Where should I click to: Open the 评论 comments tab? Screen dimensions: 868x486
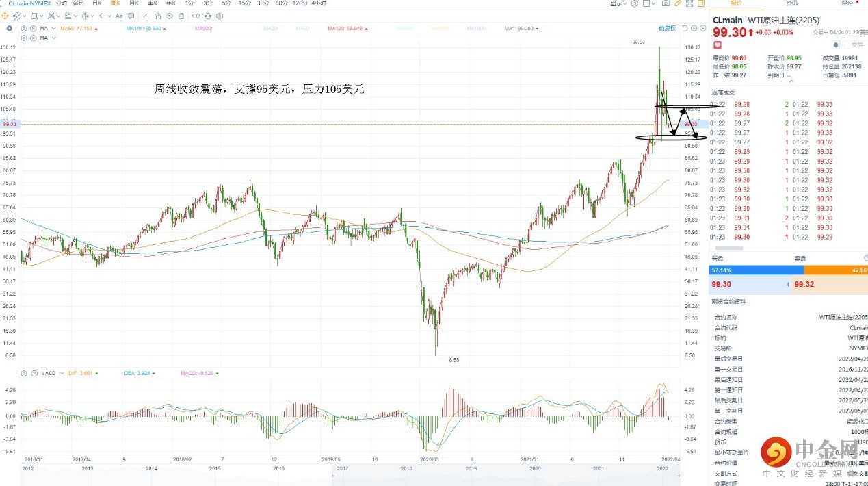(847, 3)
